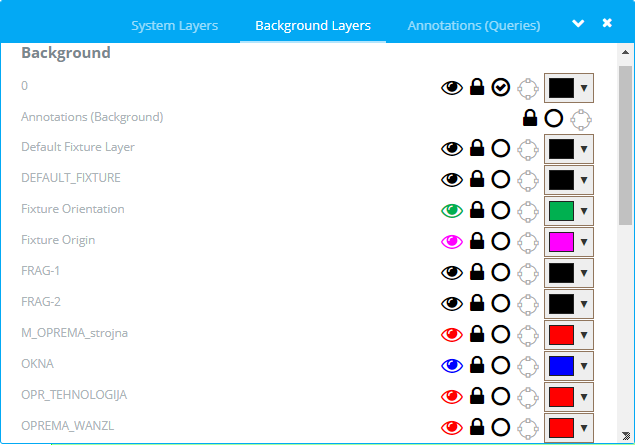The width and height of the screenshot is (635, 445).
Task: Toggle lock on OPREMA_WANZL layer
Action: coord(477,427)
